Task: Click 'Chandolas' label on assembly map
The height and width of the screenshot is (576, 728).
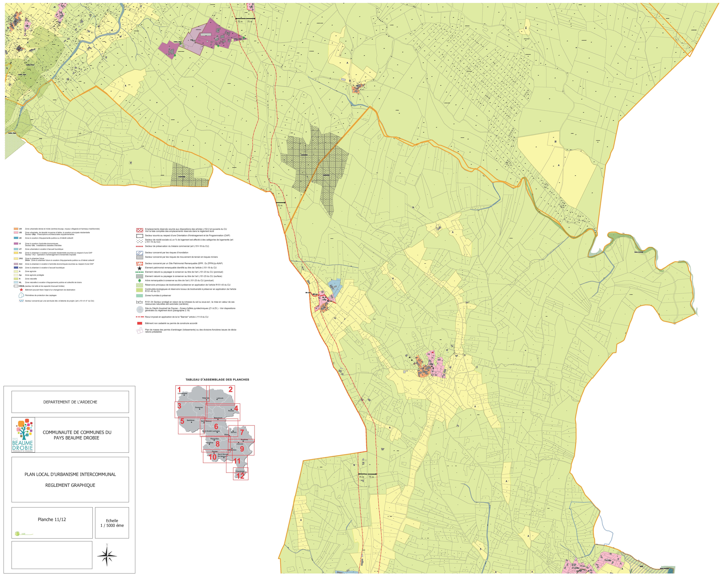Action: 240,471
